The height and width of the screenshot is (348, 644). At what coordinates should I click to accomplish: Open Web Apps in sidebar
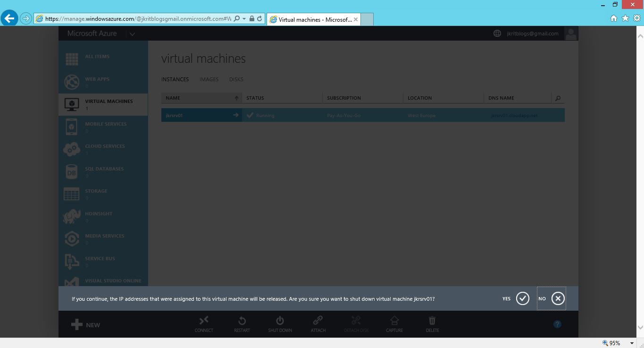point(103,82)
